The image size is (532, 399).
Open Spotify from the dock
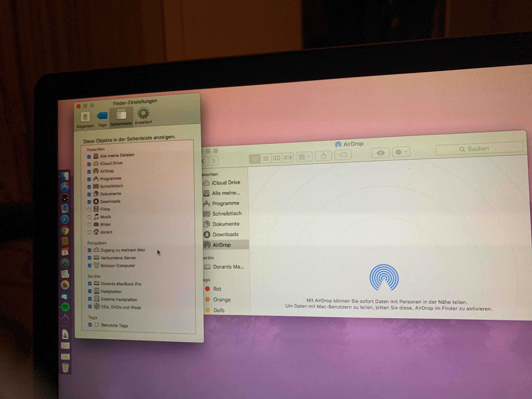point(65,307)
